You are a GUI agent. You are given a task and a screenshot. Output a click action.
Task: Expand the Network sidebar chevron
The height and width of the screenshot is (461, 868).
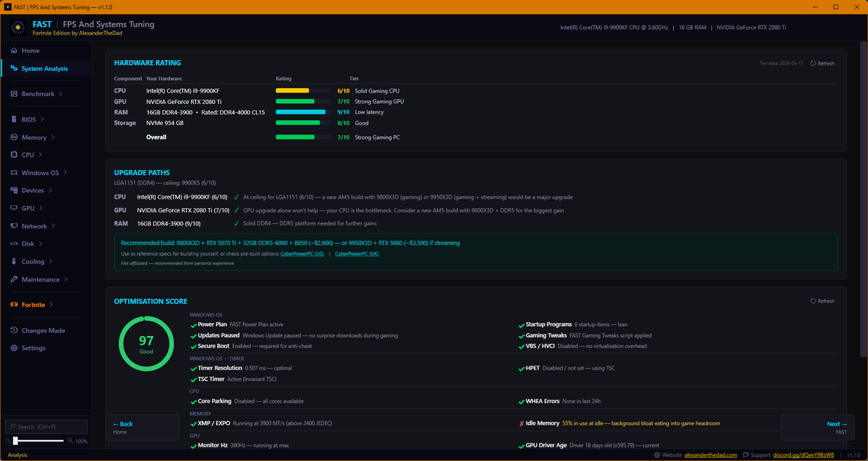[53, 226]
